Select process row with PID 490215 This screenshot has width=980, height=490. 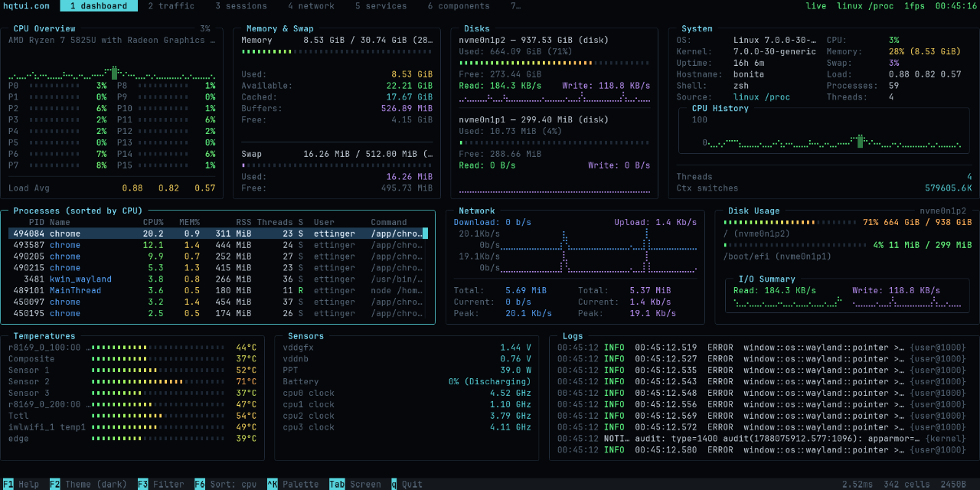tap(218, 268)
